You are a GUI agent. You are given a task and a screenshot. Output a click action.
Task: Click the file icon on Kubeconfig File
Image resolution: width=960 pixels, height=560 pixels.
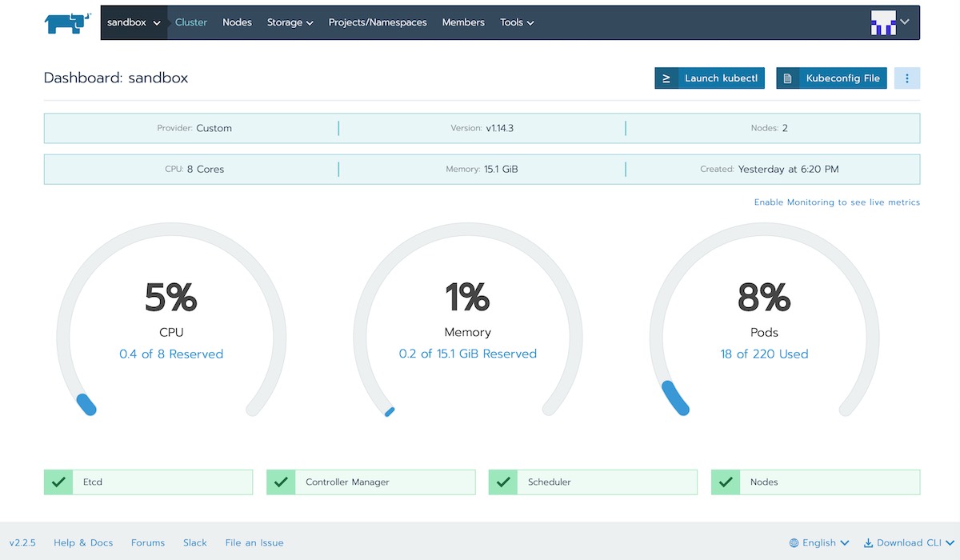point(788,78)
